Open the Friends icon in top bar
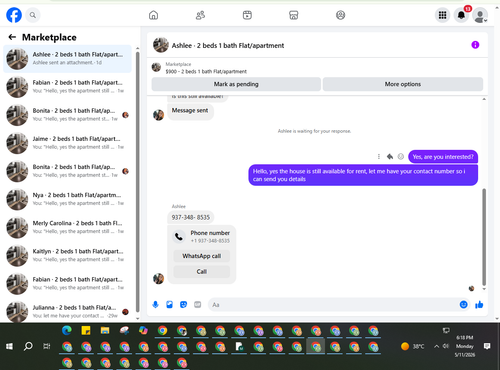500x370 pixels. (200, 15)
